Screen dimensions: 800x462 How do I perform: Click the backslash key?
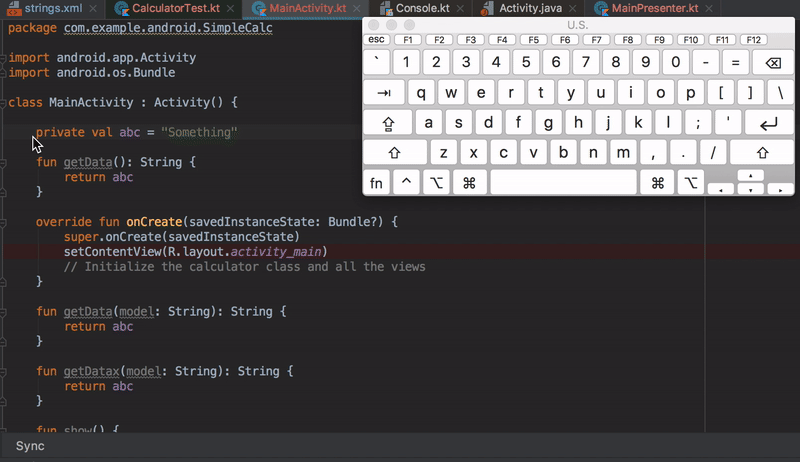tap(781, 93)
